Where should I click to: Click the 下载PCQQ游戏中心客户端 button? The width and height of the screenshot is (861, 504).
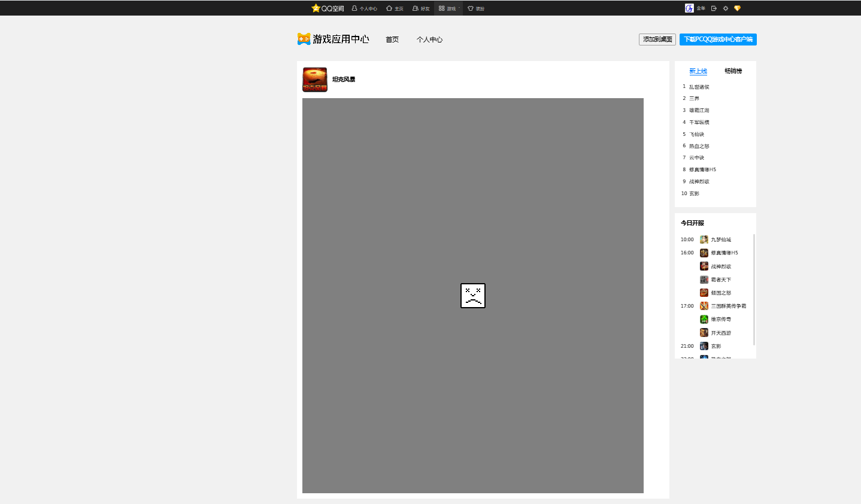[x=718, y=40]
